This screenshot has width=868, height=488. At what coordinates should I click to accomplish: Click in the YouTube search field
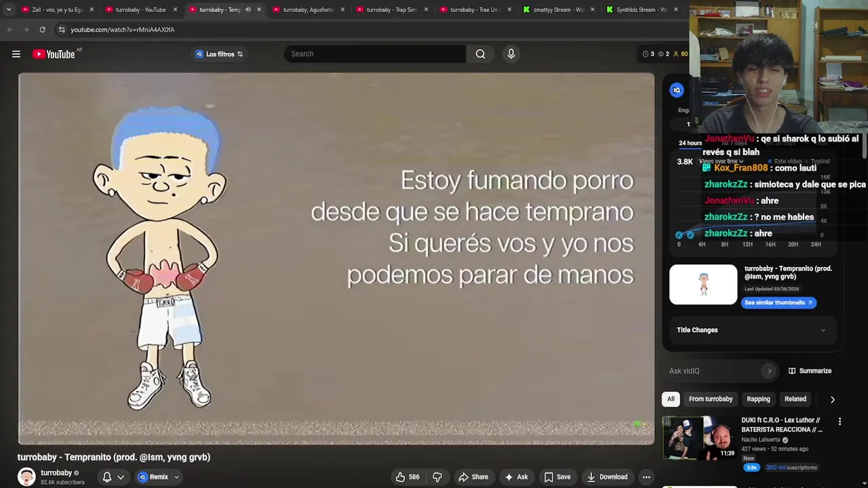coord(375,54)
